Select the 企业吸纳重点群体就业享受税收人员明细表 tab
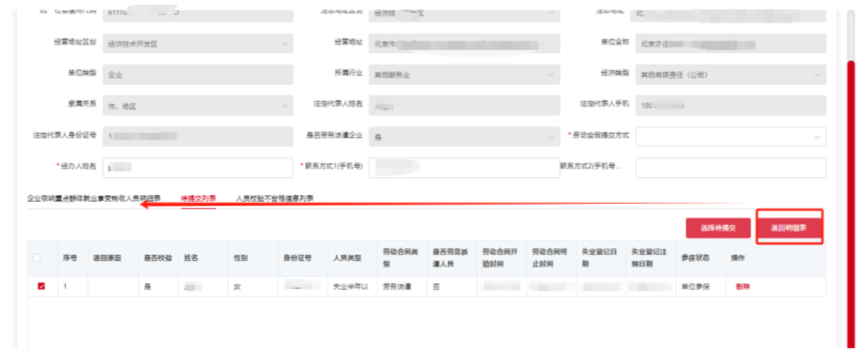The image size is (868, 362). (x=94, y=199)
